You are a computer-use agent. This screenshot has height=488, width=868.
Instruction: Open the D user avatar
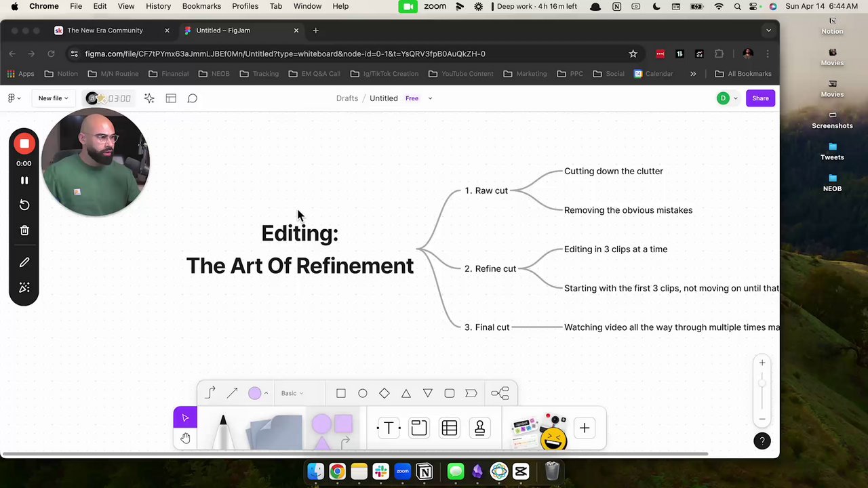point(723,98)
